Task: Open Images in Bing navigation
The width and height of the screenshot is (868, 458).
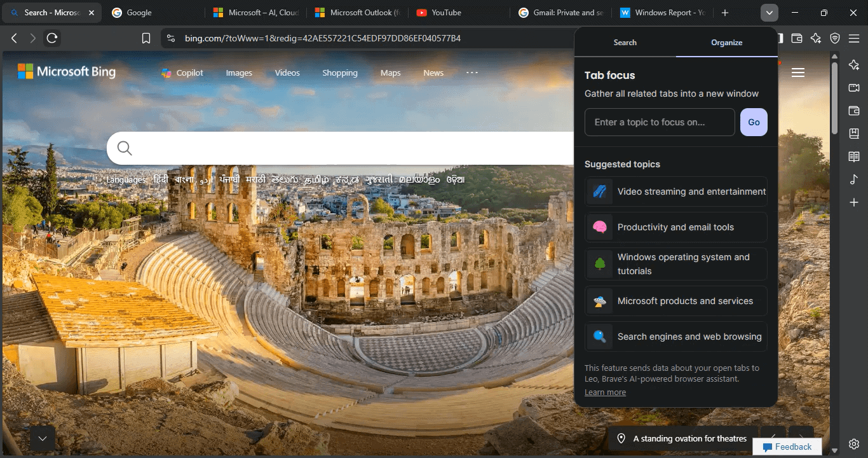Action: pyautogui.click(x=239, y=73)
